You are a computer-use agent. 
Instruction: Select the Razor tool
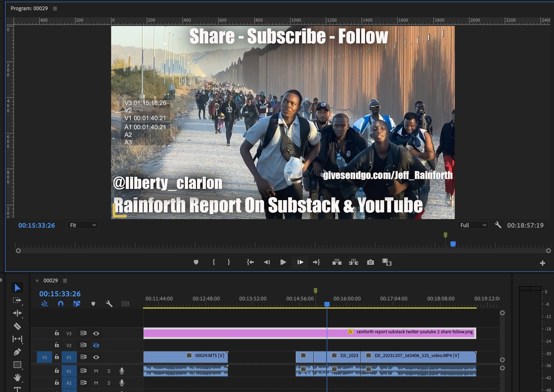point(17,326)
